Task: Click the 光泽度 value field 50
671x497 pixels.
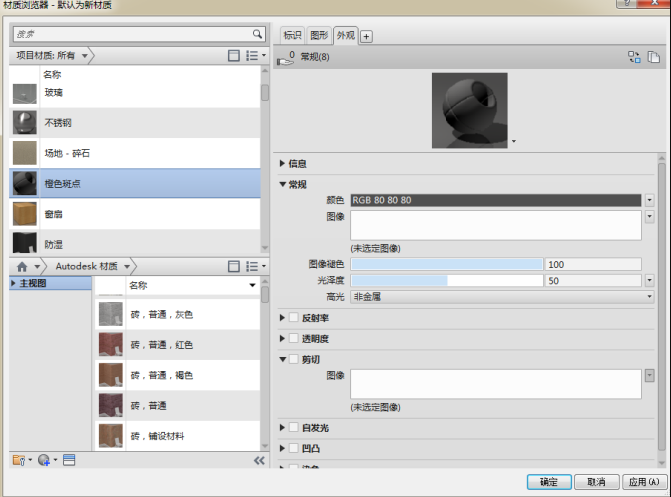Action: [593, 281]
